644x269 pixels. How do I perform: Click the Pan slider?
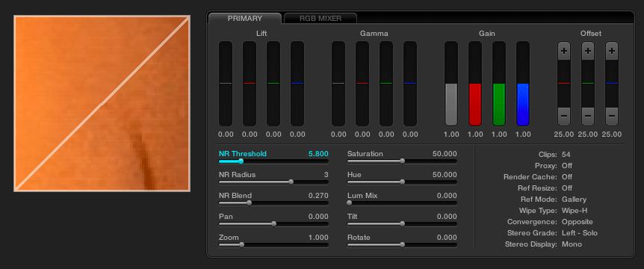[x=273, y=224]
